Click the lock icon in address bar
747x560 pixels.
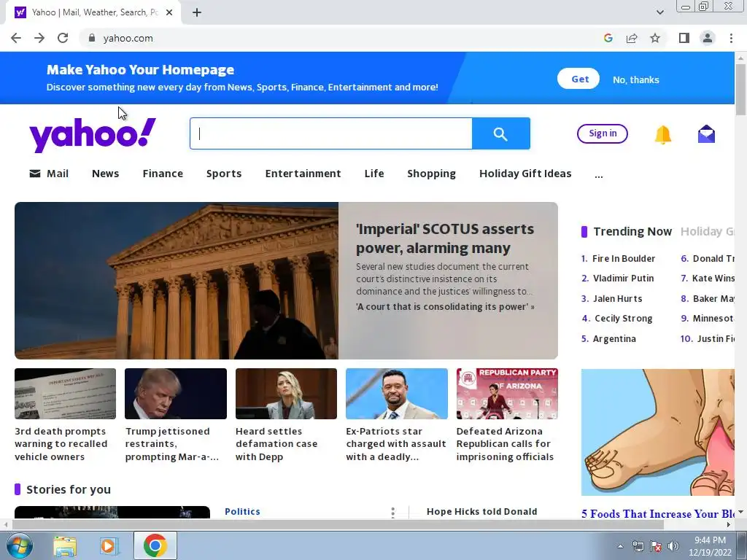[92, 38]
